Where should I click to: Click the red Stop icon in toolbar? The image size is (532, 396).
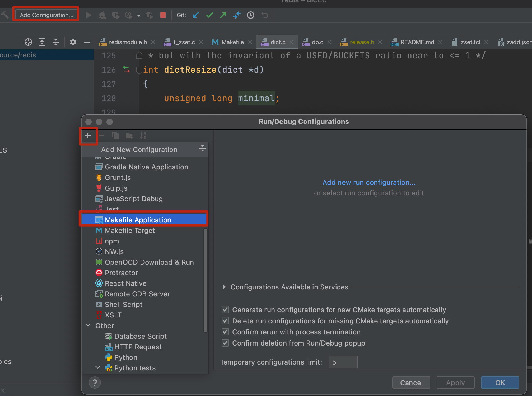(163, 15)
